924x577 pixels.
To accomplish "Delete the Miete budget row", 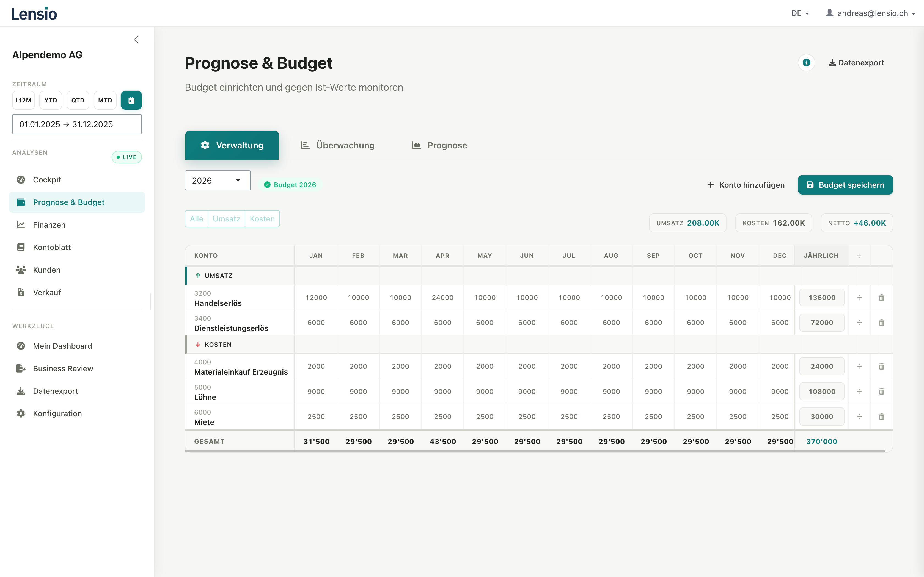I will click(881, 416).
